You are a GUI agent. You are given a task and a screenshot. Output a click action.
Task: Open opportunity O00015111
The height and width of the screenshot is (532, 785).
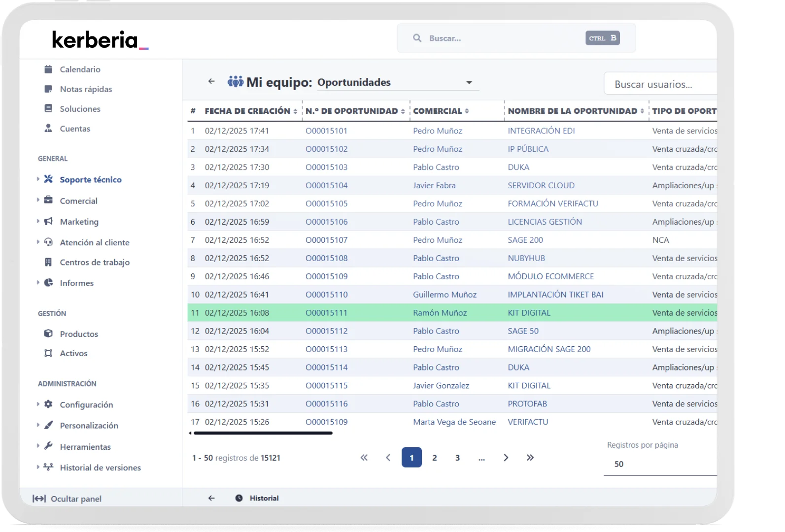tap(326, 313)
